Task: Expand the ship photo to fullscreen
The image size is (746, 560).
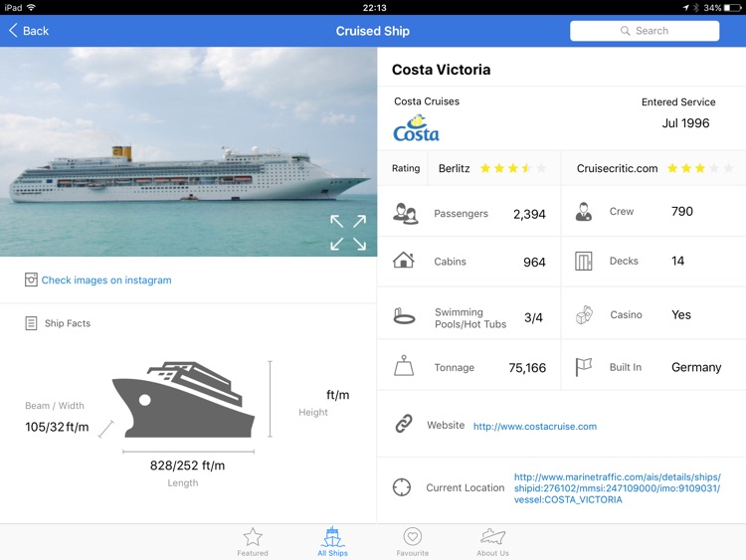Action: coord(348,232)
